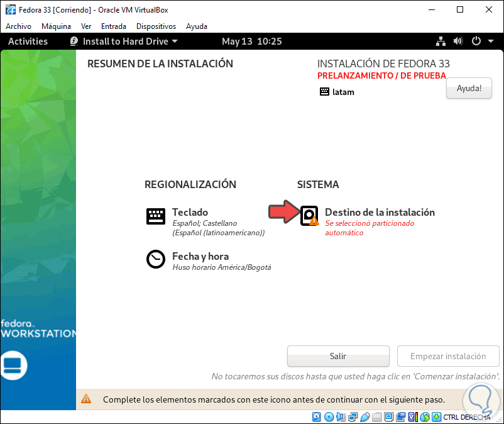Click the Install to Hard Drive app icon
Screen dimensions: 504x424
click(x=74, y=41)
